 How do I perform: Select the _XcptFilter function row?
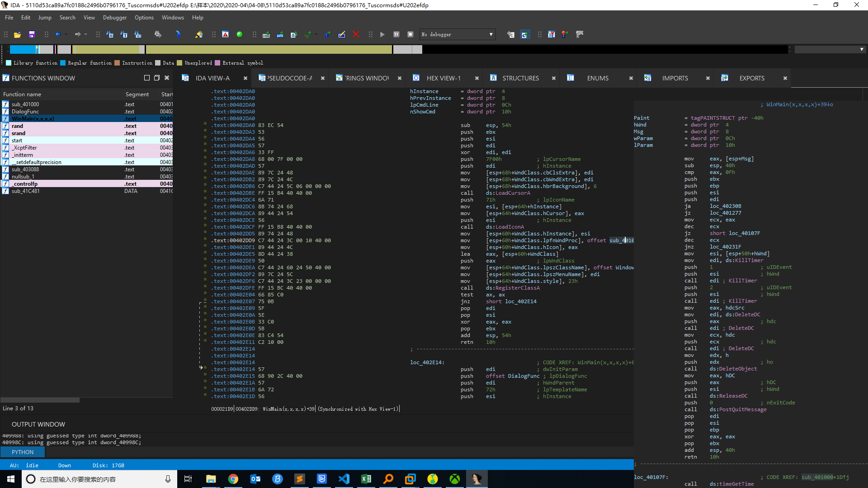click(x=87, y=148)
